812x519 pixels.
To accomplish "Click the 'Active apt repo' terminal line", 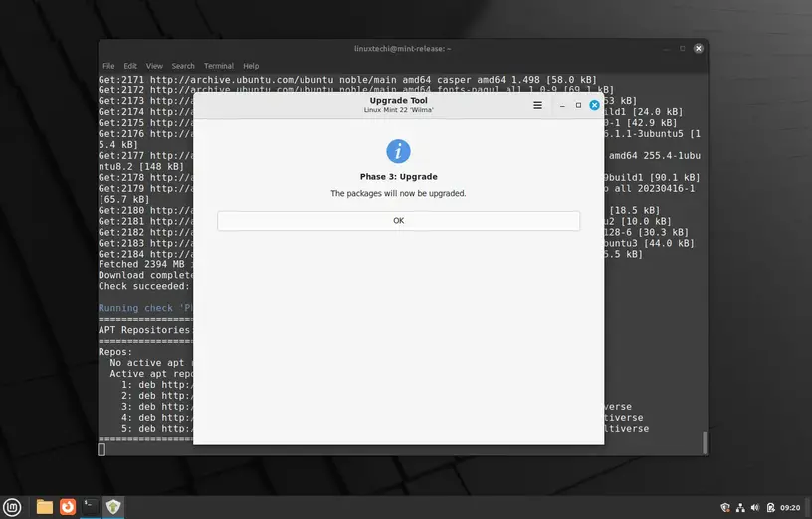I will 150,374.
